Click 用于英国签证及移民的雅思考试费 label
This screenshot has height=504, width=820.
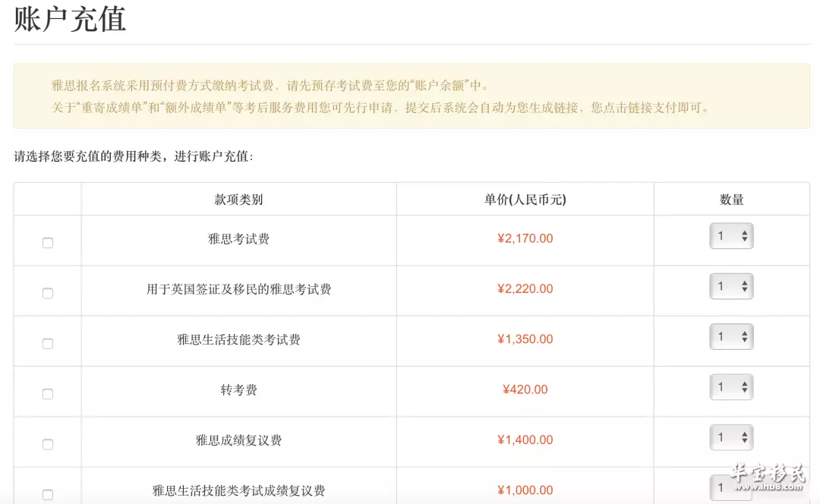[238, 289]
